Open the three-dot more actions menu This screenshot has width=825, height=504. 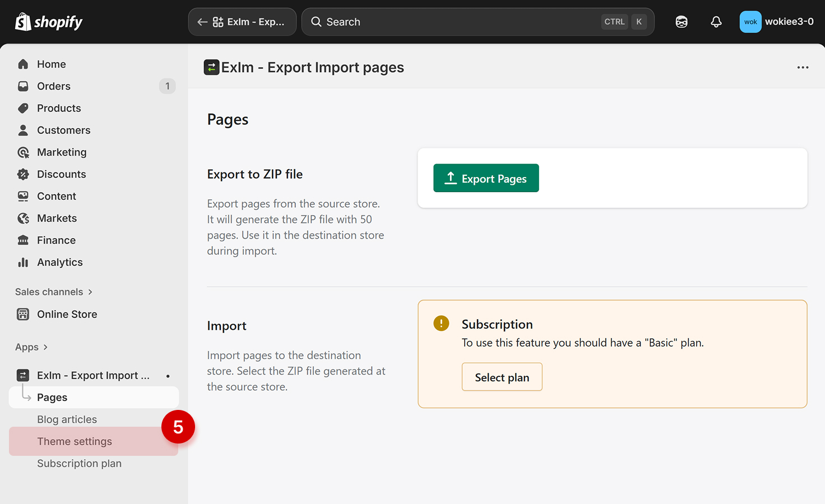click(803, 67)
